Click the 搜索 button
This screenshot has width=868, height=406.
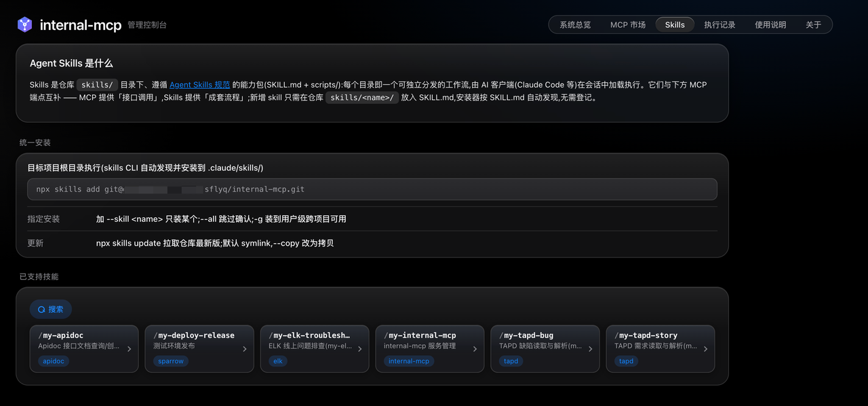[51, 309]
